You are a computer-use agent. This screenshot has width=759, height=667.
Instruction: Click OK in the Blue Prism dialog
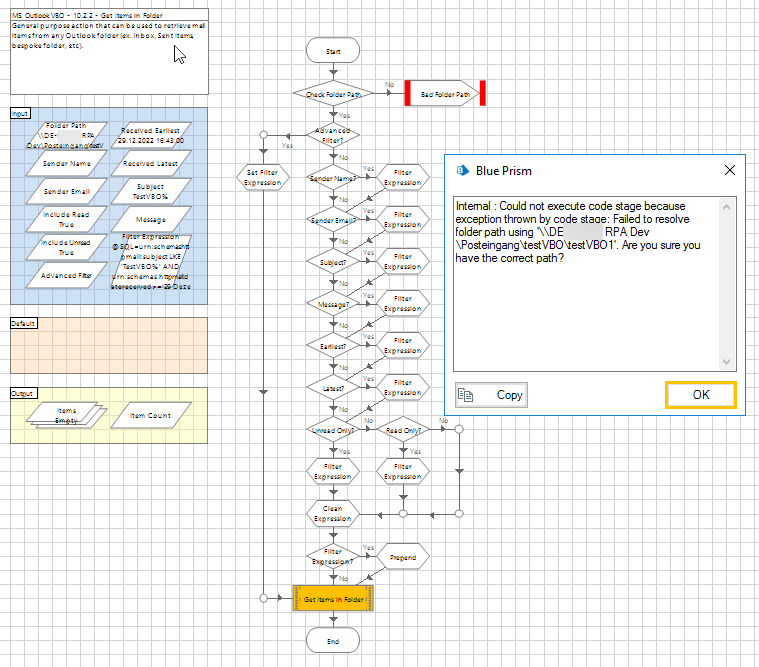click(x=700, y=395)
